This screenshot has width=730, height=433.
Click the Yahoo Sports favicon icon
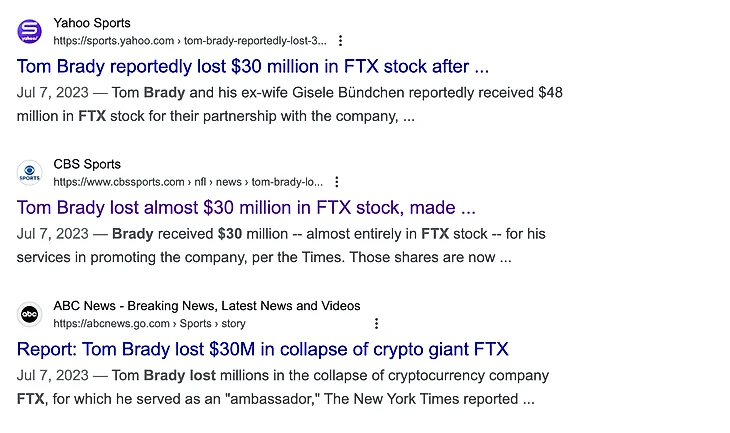pos(30,31)
